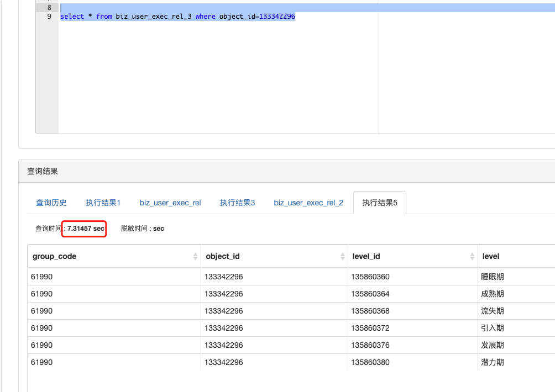This screenshot has height=392, width=555.
Task: Open the biz_user_exec_rel tab
Action: pyautogui.click(x=170, y=203)
